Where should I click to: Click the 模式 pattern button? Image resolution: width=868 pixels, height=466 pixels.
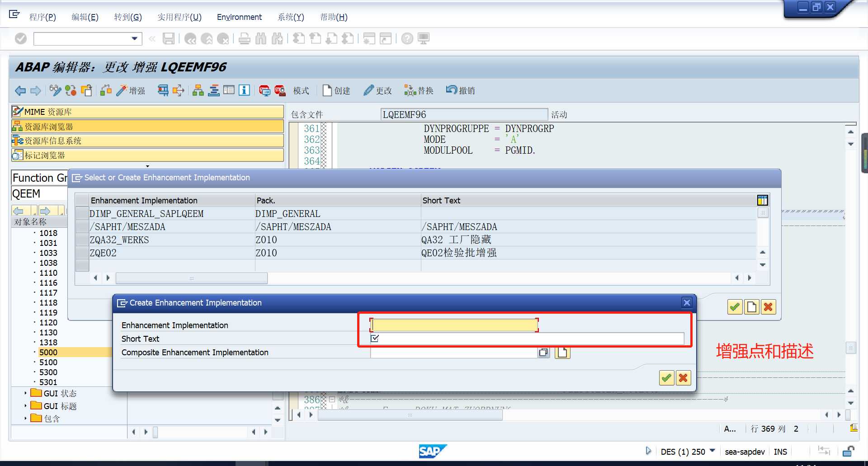tap(301, 90)
